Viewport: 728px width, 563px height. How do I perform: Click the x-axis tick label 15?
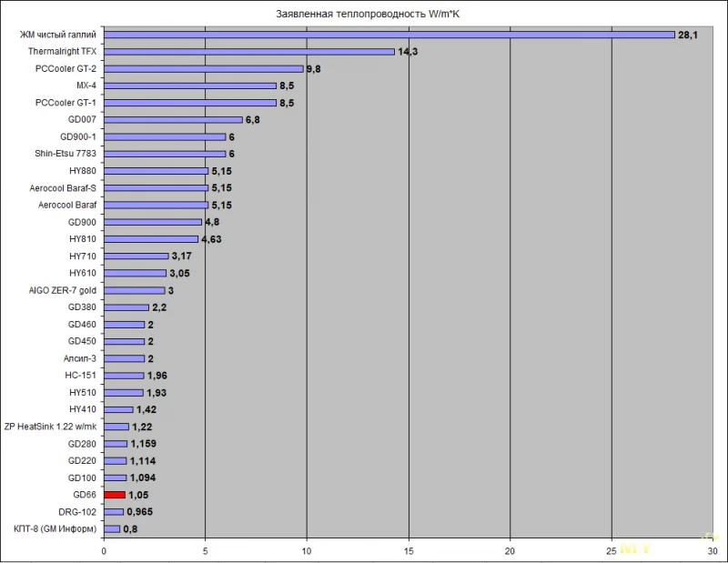click(409, 551)
